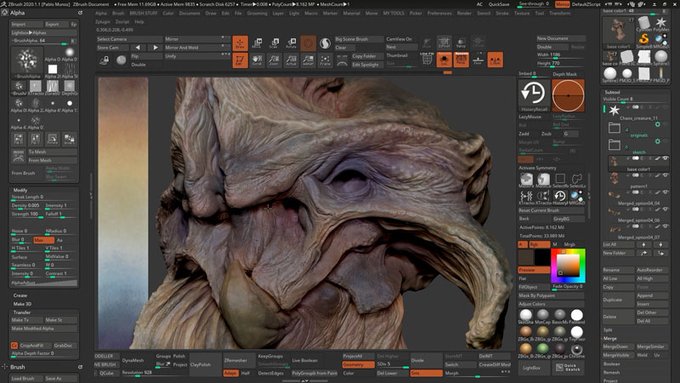Click the orange Depth Mask circle
680x383 pixels.
[x=568, y=95]
